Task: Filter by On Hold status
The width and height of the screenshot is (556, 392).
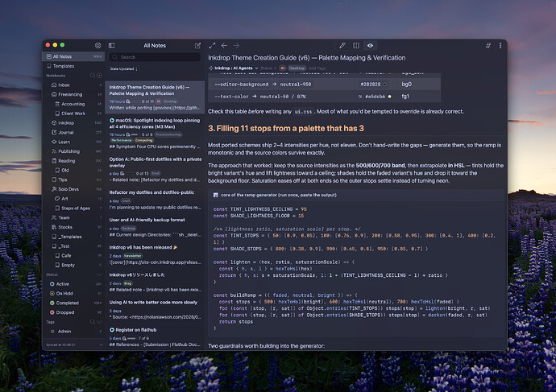Action: click(73, 294)
